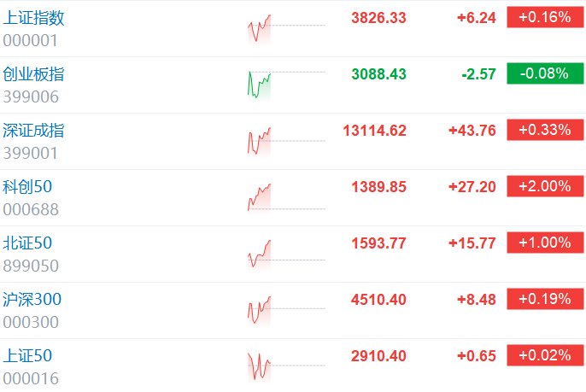Click the red +0.16% change badge
Viewport: 586px width, 392px height.
point(545,17)
